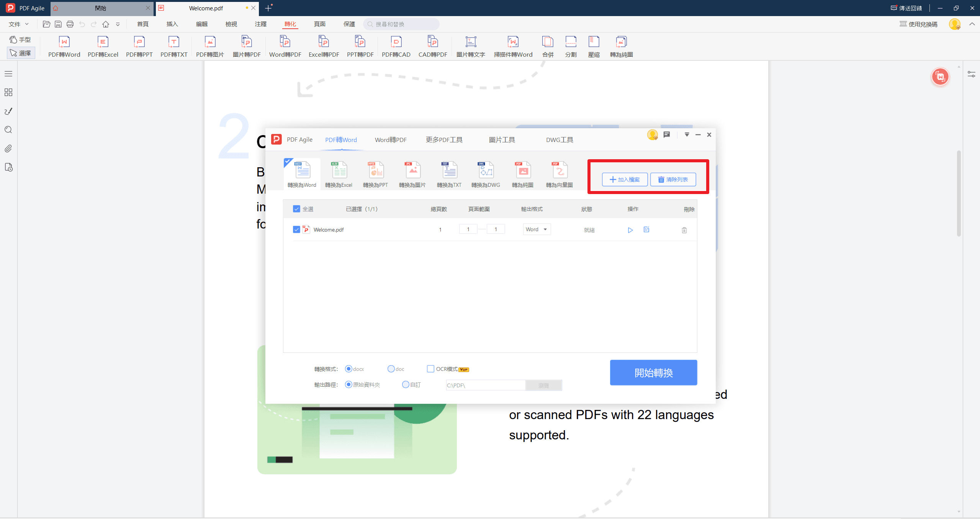Select 轉換為圖片 in the dialog
Screen dimensions: 980x519
pyautogui.click(x=412, y=175)
